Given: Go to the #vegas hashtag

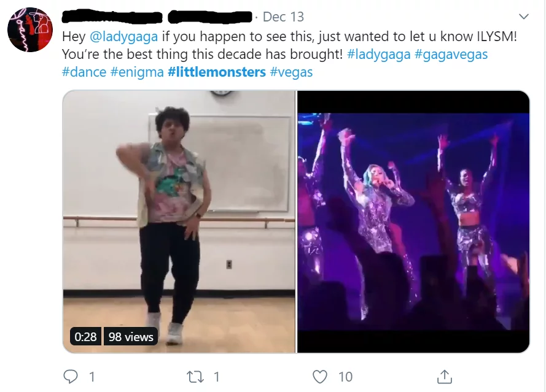Looking at the screenshot, I should (292, 72).
